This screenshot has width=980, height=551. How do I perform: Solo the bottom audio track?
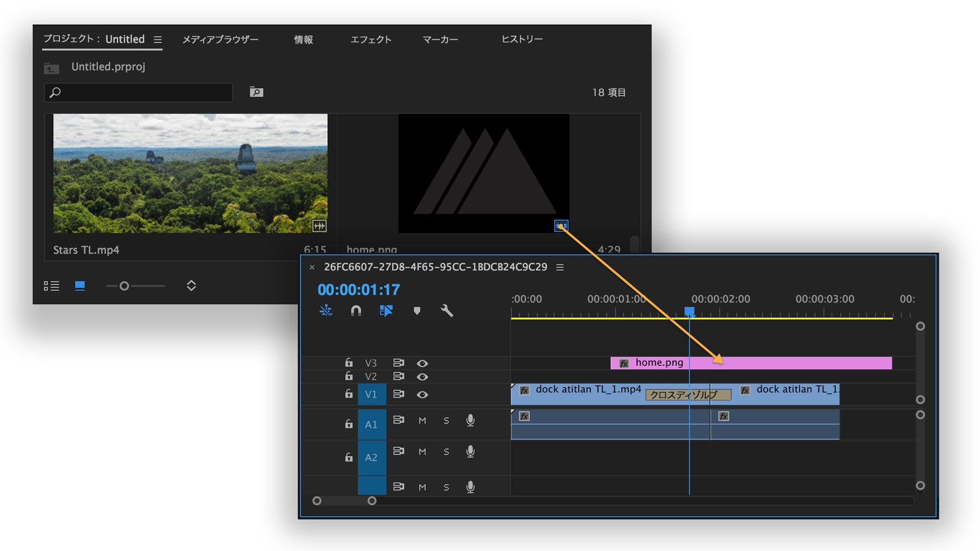point(446,487)
